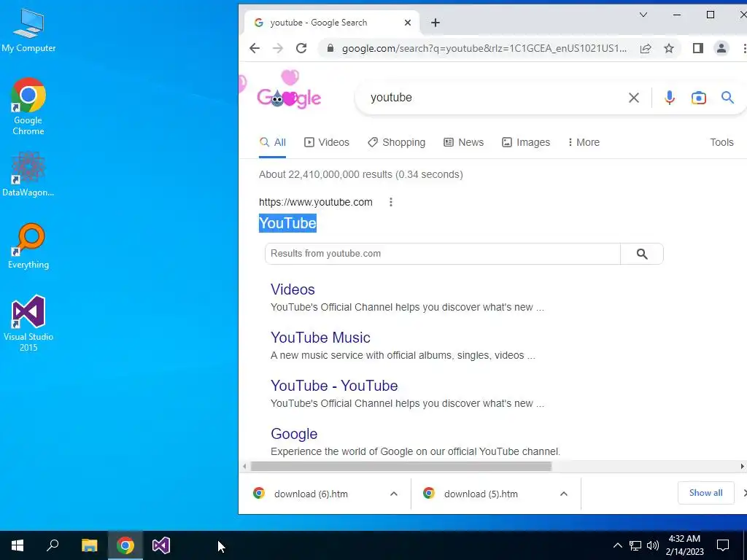Open a new tab with the plus button
The width and height of the screenshot is (747, 560).
[435, 23]
